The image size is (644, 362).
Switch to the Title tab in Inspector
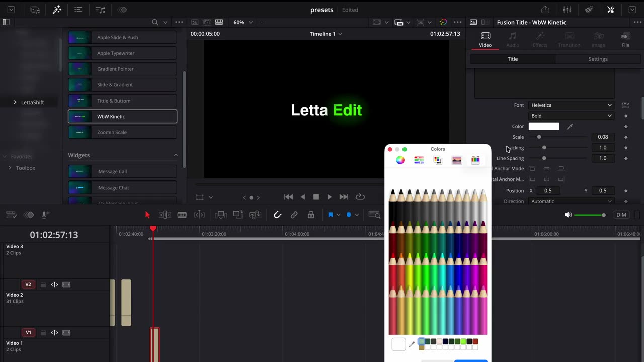[x=513, y=59]
